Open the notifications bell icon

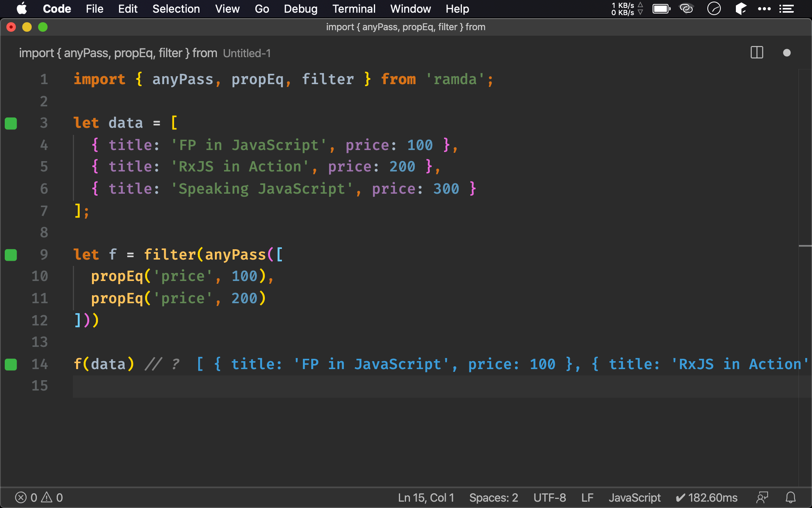791,497
